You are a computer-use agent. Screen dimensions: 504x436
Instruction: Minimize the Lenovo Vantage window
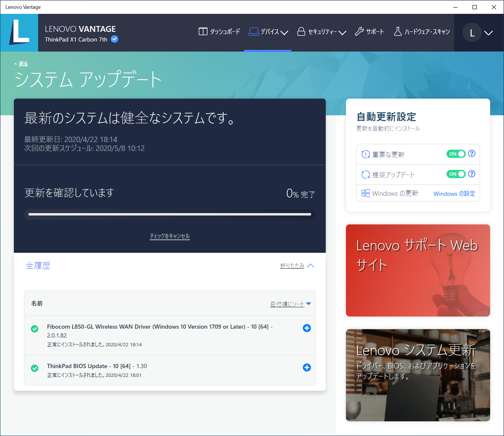click(456, 7)
